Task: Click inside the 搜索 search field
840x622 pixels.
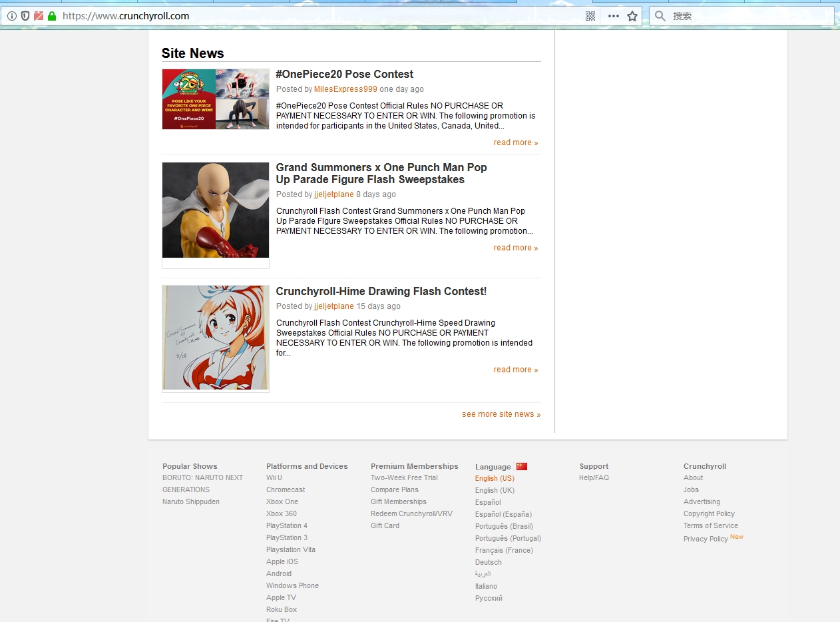Action: tap(732, 15)
